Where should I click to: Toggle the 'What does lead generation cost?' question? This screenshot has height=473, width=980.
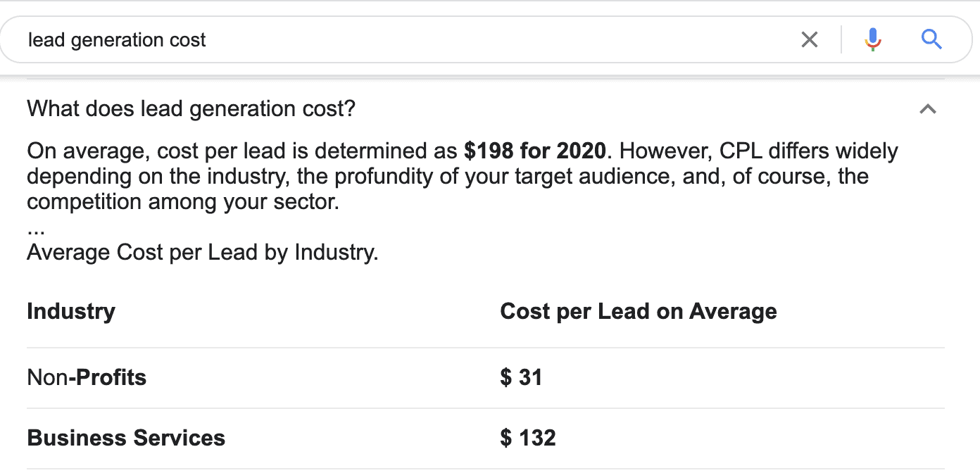190,108
